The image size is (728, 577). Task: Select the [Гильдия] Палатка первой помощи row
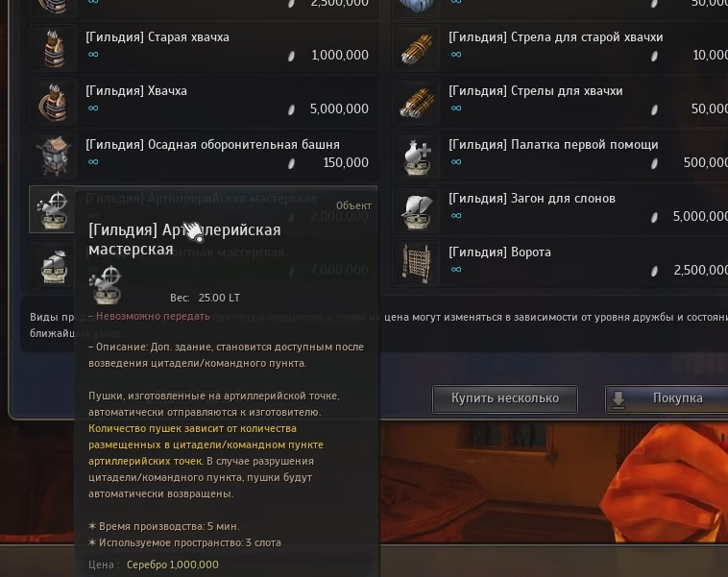coord(560,156)
